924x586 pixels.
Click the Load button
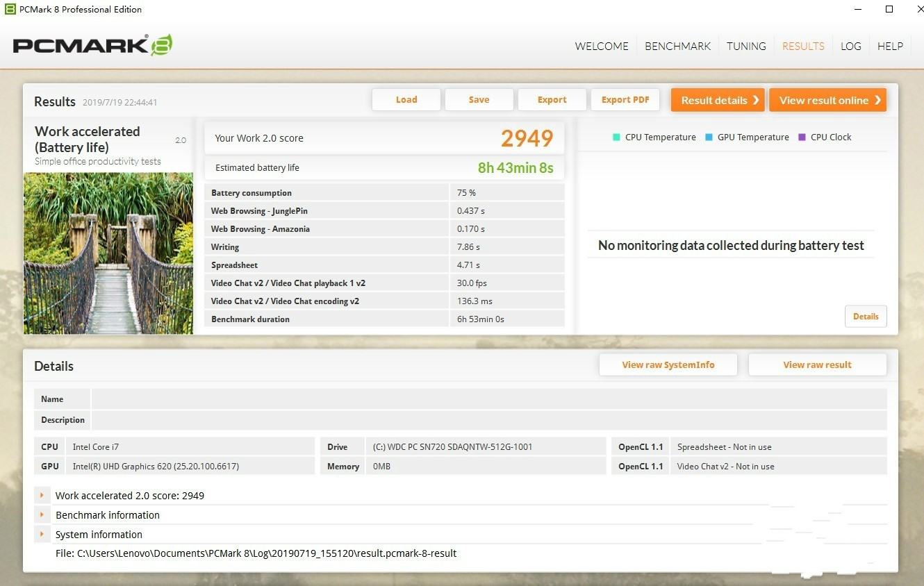coord(406,99)
